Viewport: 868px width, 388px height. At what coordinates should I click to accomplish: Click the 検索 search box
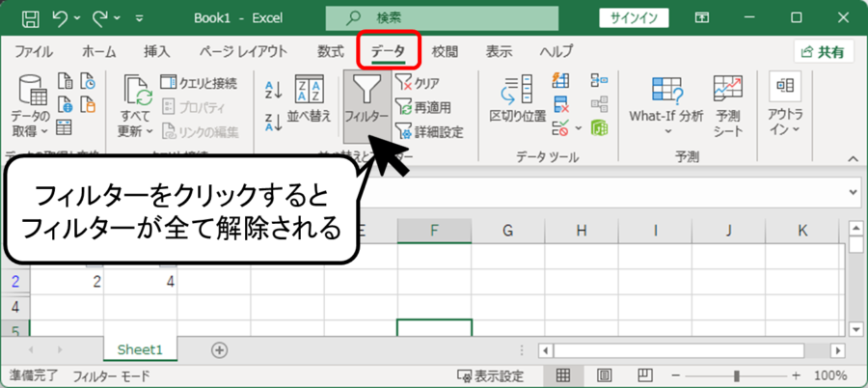click(442, 17)
